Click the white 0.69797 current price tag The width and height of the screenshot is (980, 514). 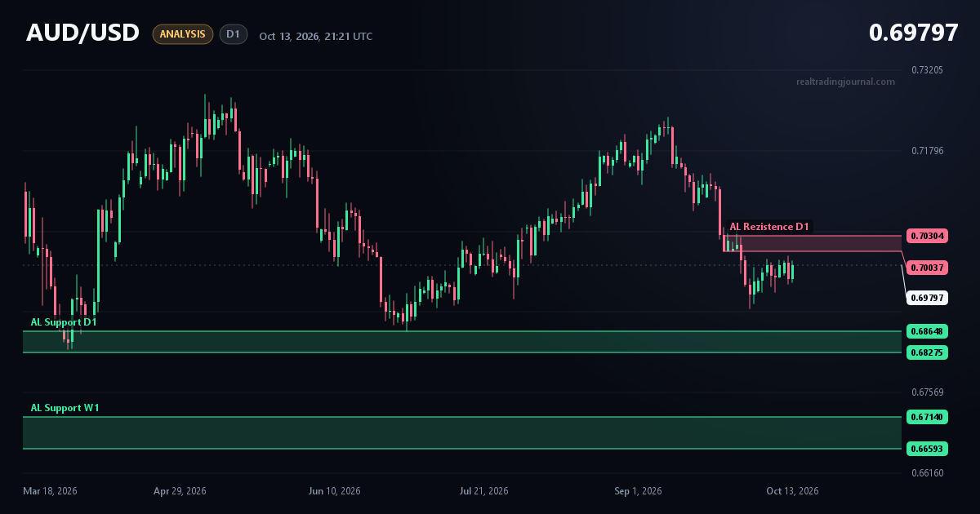pos(928,298)
